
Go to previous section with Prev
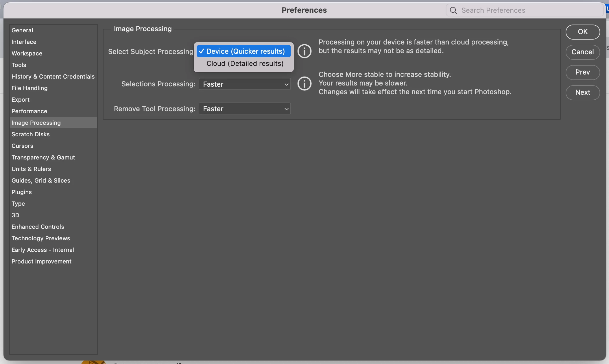pyautogui.click(x=582, y=72)
